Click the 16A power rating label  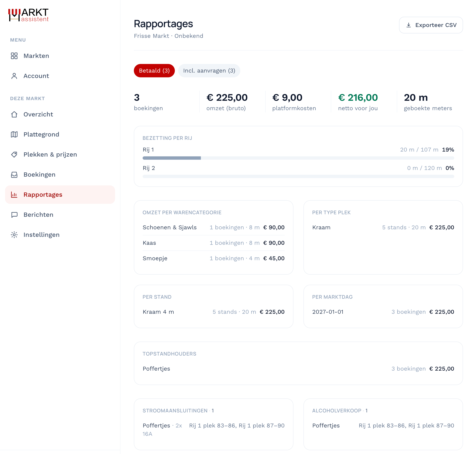click(x=147, y=434)
